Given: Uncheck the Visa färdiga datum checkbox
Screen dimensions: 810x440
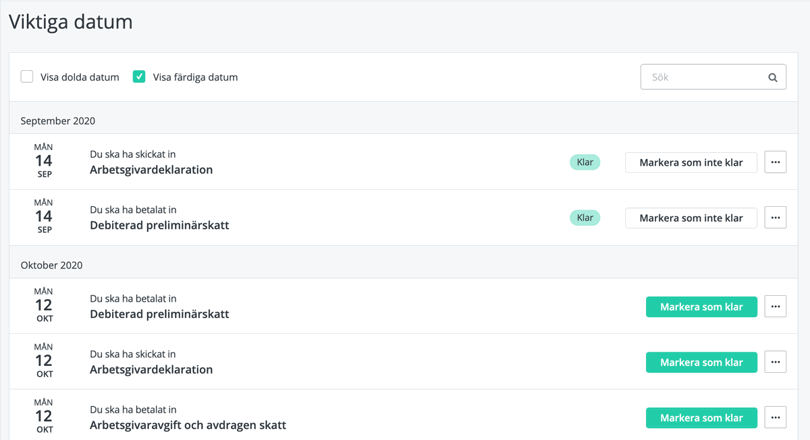Looking at the screenshot, I should (139, 76).
